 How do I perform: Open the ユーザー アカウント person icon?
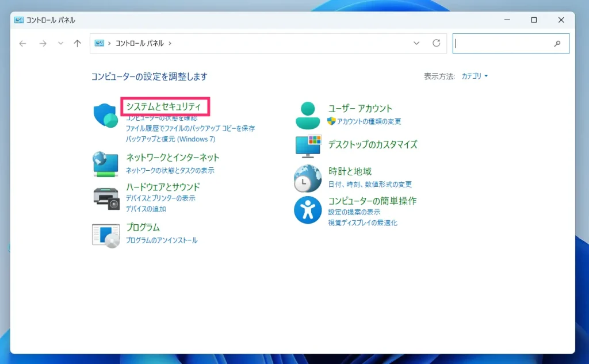[x=308, y=116]
